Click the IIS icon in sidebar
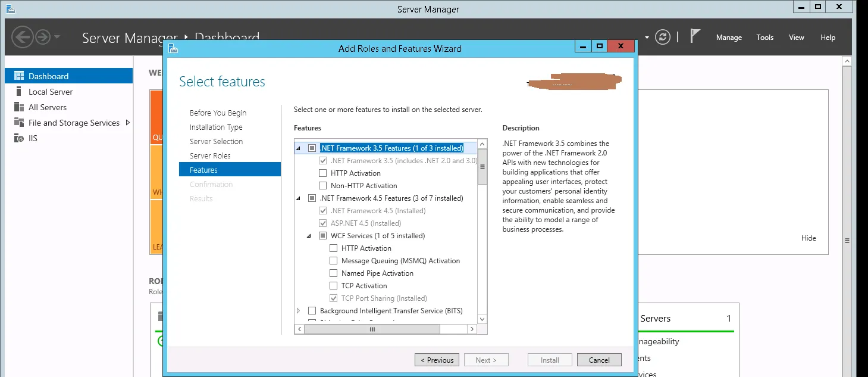This screenshot has width=868, height=377. coord(18,138)
